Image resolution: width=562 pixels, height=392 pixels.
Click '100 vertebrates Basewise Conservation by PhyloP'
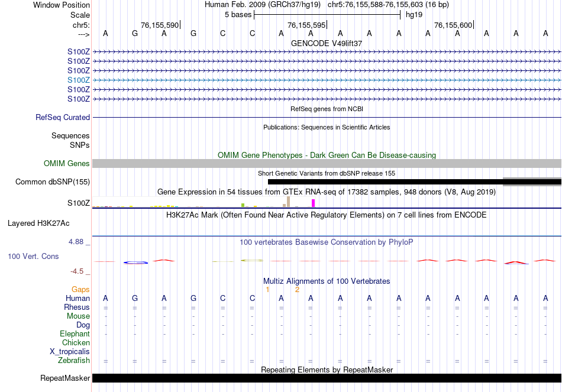click(327, 242)
